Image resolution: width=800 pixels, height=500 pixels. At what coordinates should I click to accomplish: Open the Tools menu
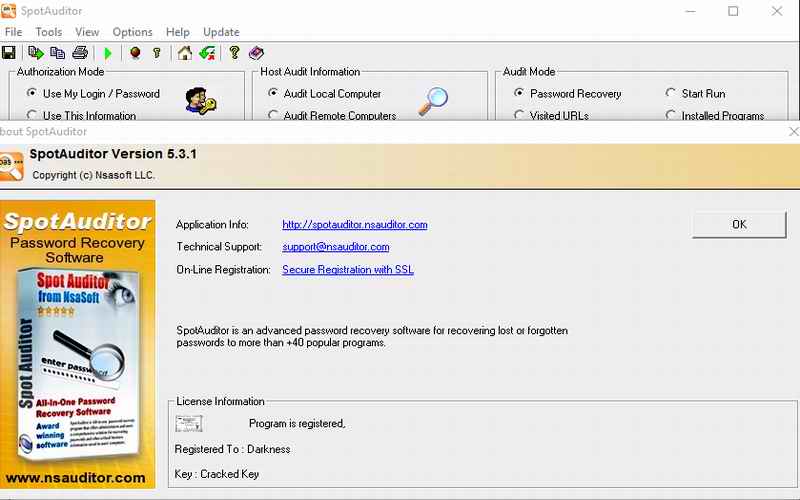click(49, 32)
